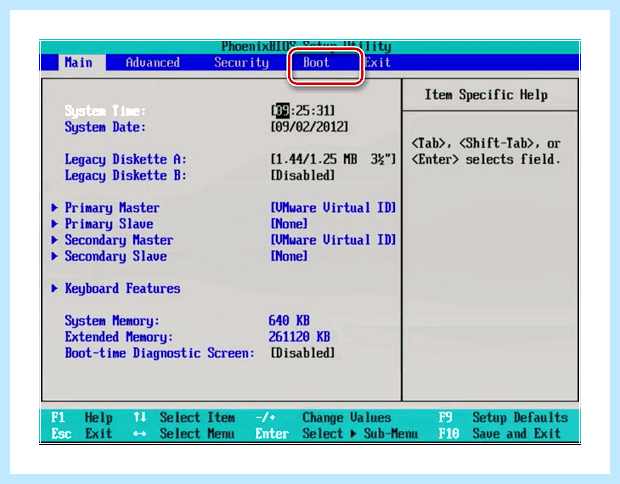The image size is (620, 484).
Task: Open the Primary Slave submenu
Action: [109, 224]
